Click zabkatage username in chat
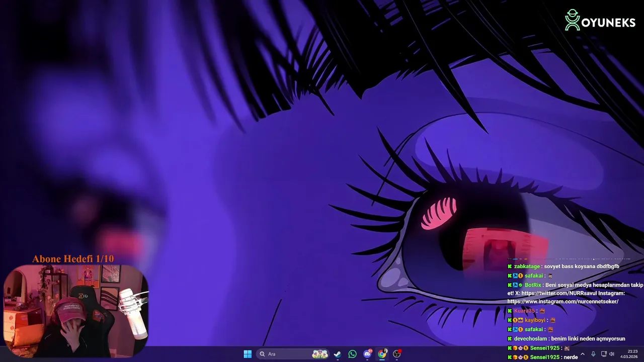This screenshot has height=362, width=644. coord(527,266)
